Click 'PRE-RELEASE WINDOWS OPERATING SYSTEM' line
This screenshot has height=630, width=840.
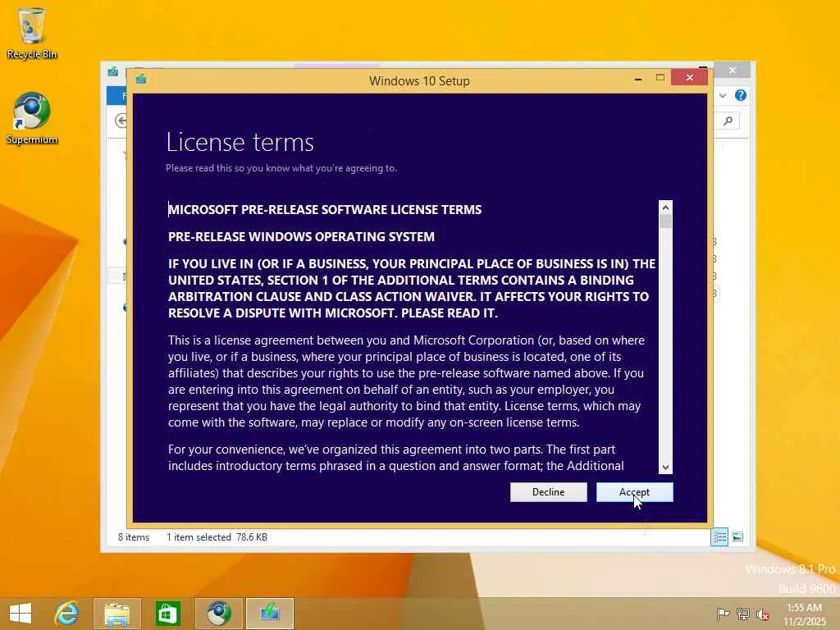click(x=301, y=237)
